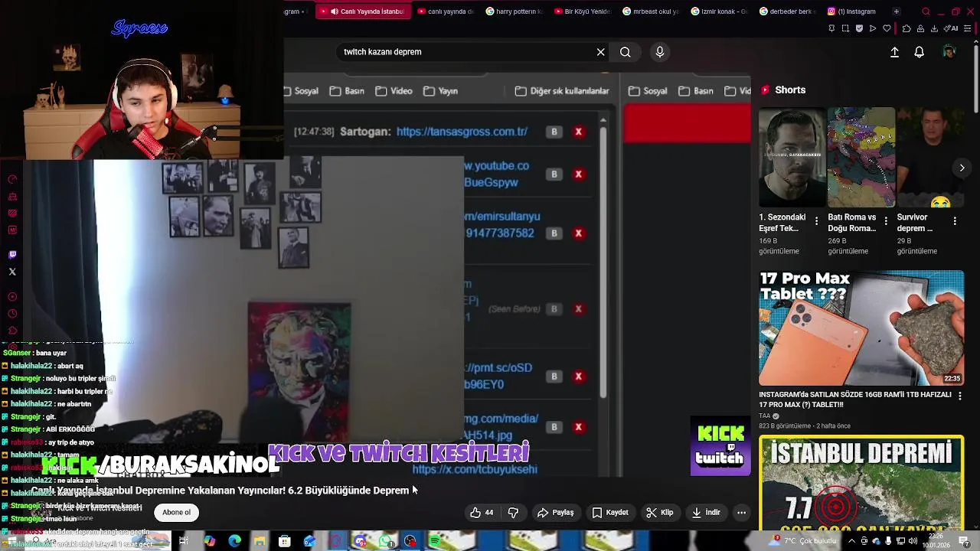
Task: Open the history clock in browser sidebar
Action: (12, 314)
